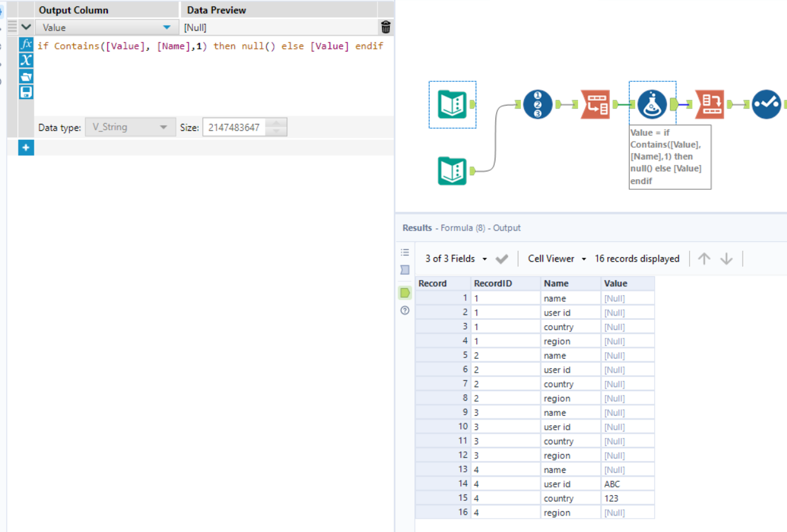Click the lower Text Input tool
The width and height of the screenshot is (787, 532).
point(452,171)
